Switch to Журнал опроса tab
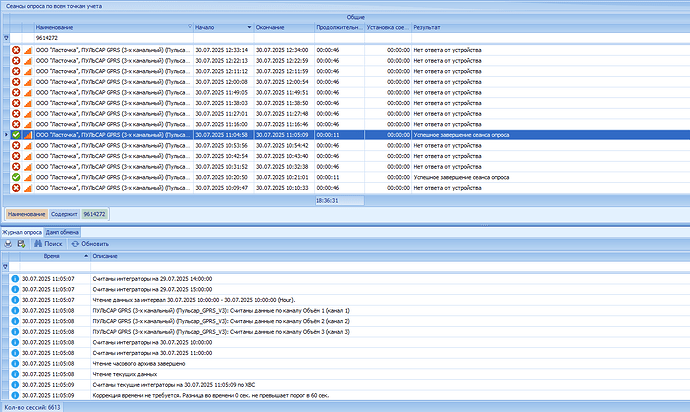 coord(21,231)
